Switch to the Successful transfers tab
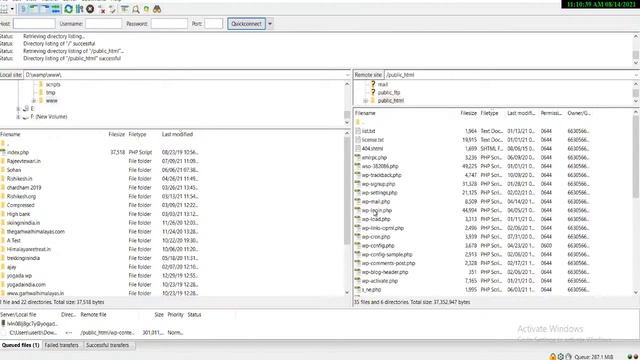 (108, 345)
